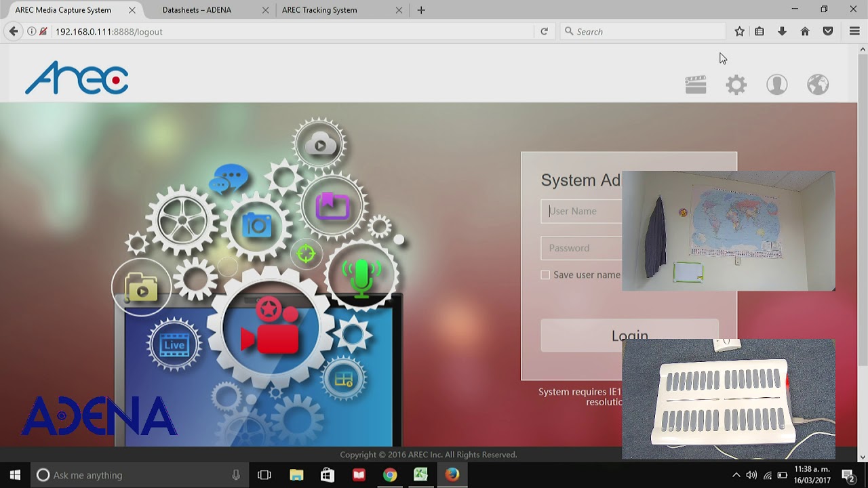Screen dimensions: 868x488
Task: Show bookmarks list icon in Firefox toolbar
Action: point(759,31)
